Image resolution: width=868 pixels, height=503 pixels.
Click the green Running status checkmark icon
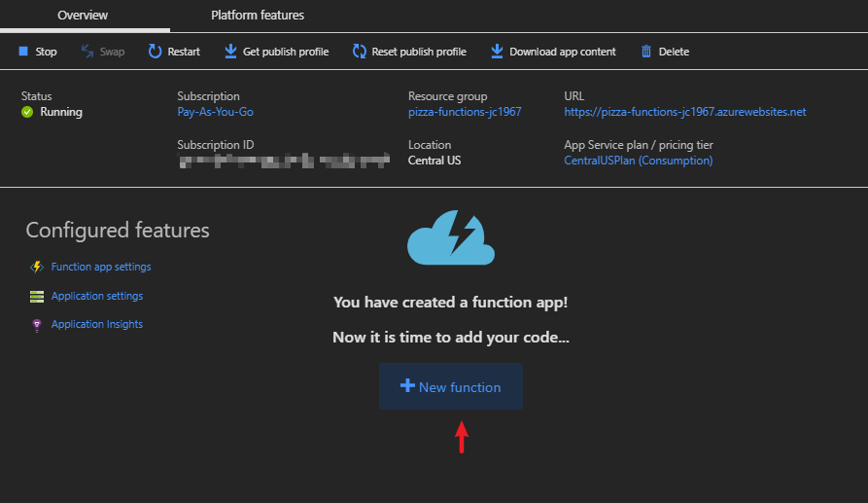[x=27, y=112]
